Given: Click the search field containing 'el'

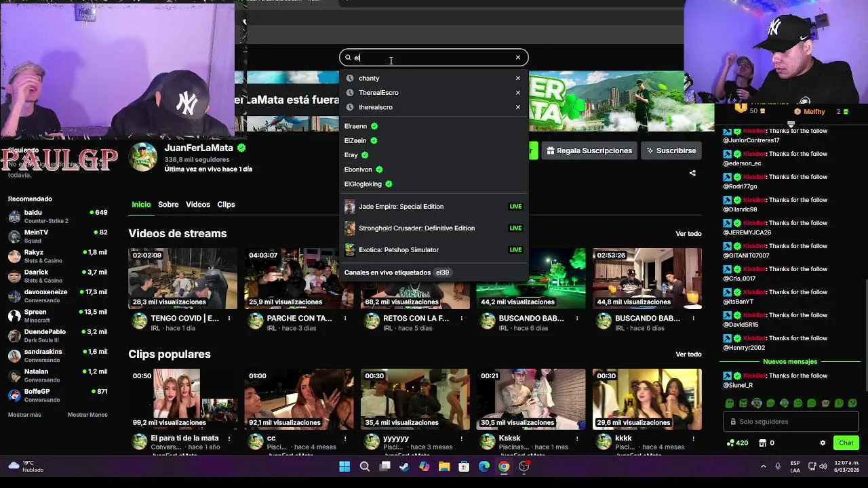Looking at the screenshot, I should (434, 58).
